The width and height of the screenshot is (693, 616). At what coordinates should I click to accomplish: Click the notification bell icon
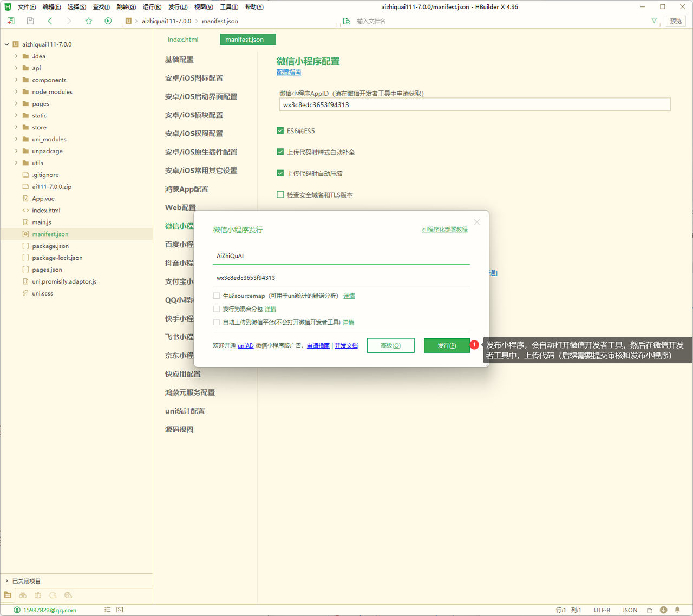[677, 610]
